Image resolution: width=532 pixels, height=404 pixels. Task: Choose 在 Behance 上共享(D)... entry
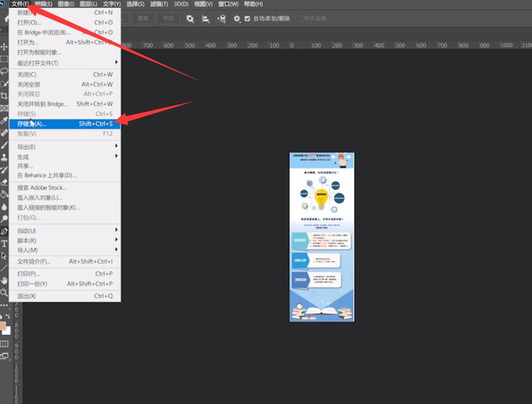click(x=65, y=175)
